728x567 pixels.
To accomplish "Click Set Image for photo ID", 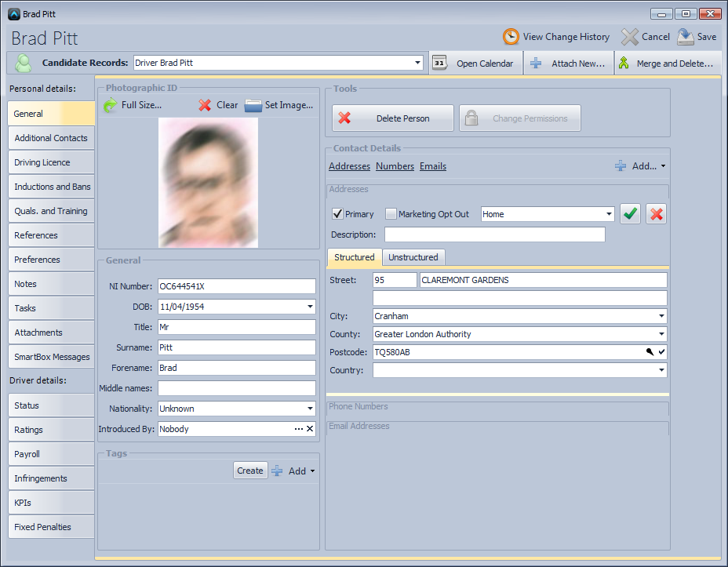I will [279, 105].
